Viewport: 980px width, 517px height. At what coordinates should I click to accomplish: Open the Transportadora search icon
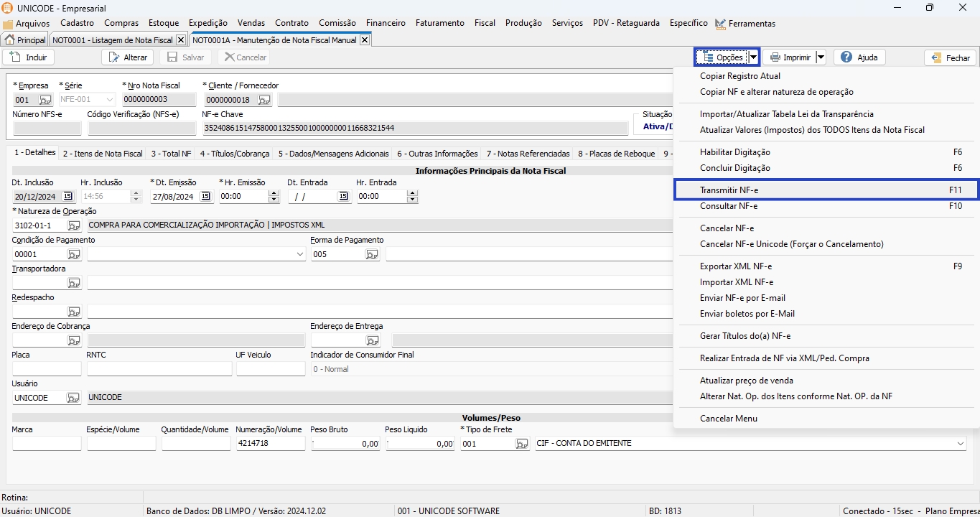tap(74, 283)
